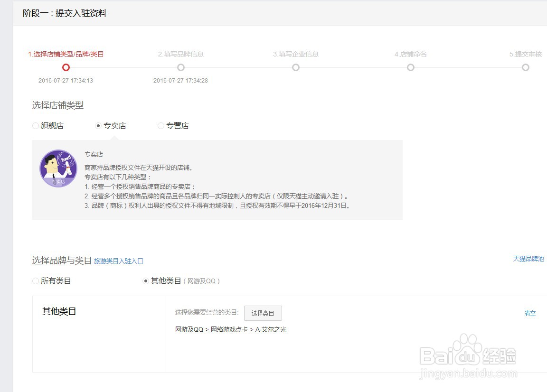Click step 5 提交审核 label
The width and height of the screenshot is (547, 392).
[x=525, y=54]
